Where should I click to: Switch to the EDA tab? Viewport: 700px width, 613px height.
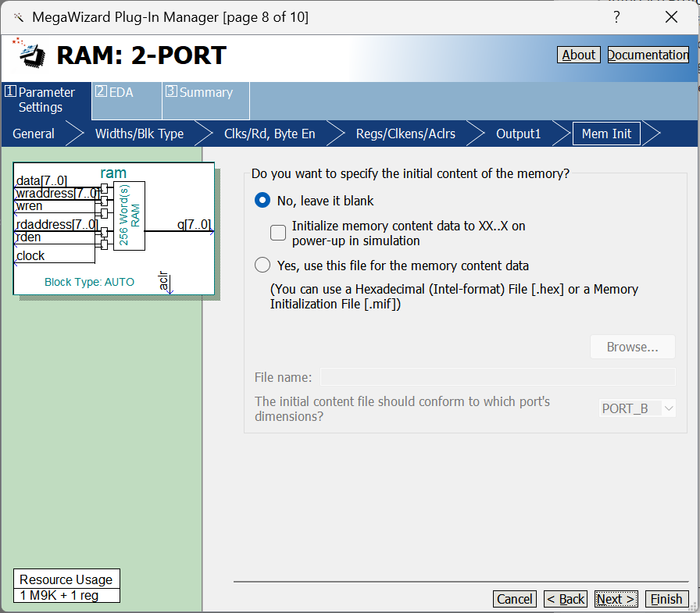coord(127,101)
